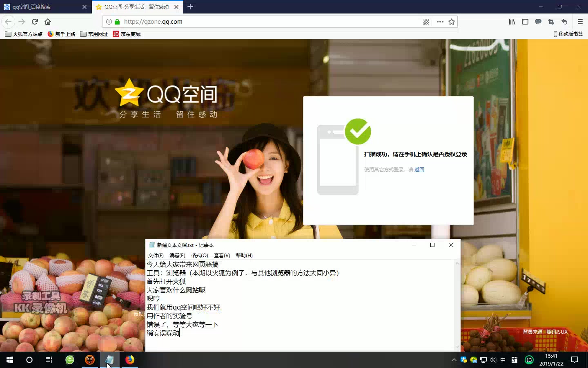Close the Notepad window
Viewport: 588px width, 368px height.
[451, 245]
